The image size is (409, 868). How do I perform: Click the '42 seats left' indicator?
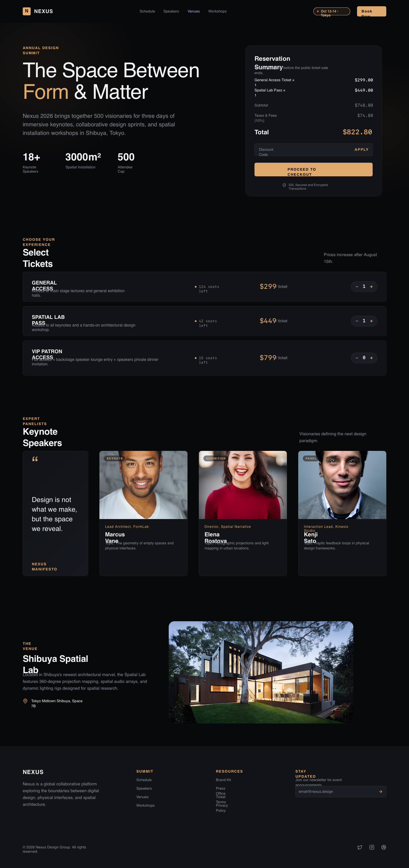coord(206,323)
